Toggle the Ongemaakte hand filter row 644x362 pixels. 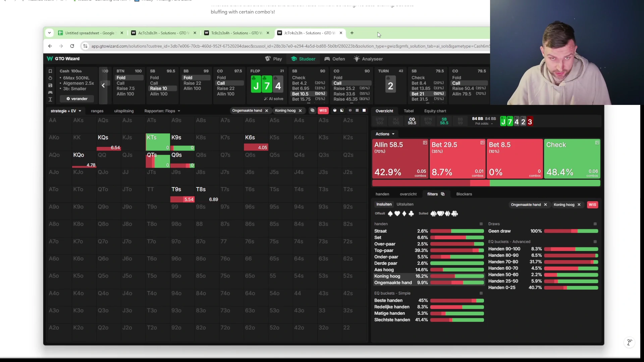(429, 283)
